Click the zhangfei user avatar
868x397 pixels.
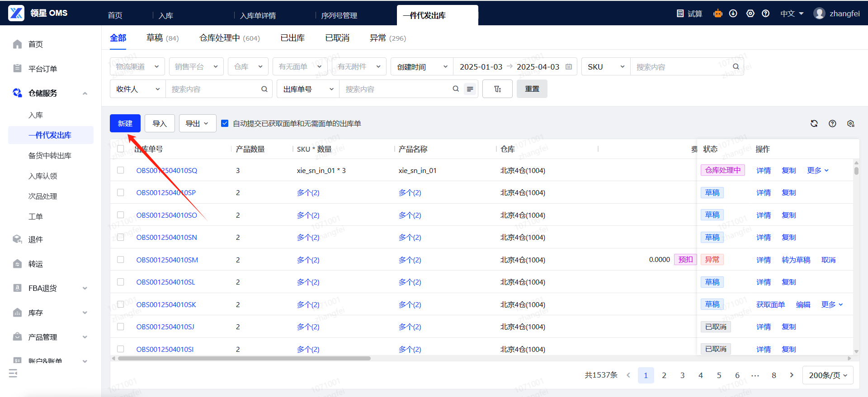819,14
